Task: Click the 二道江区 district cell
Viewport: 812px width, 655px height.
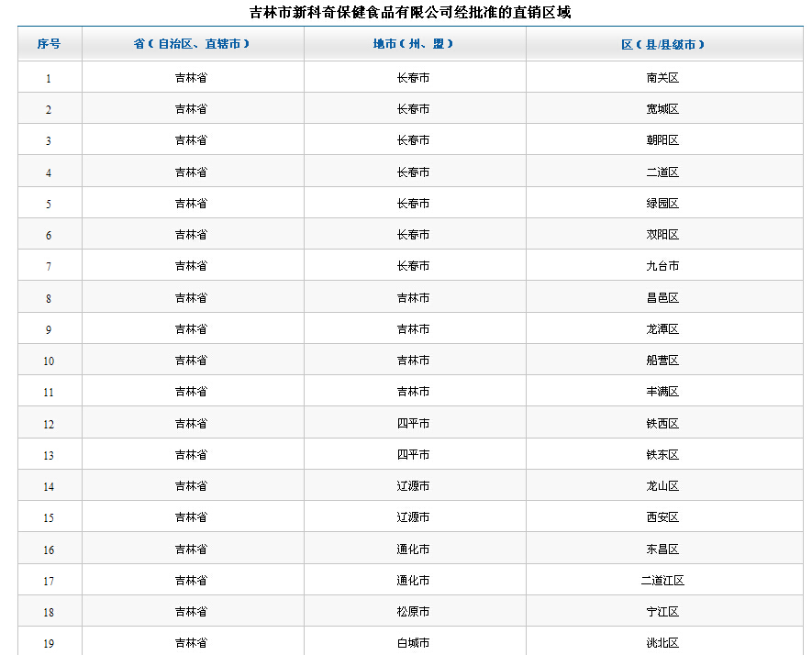Action: point(662,581)
